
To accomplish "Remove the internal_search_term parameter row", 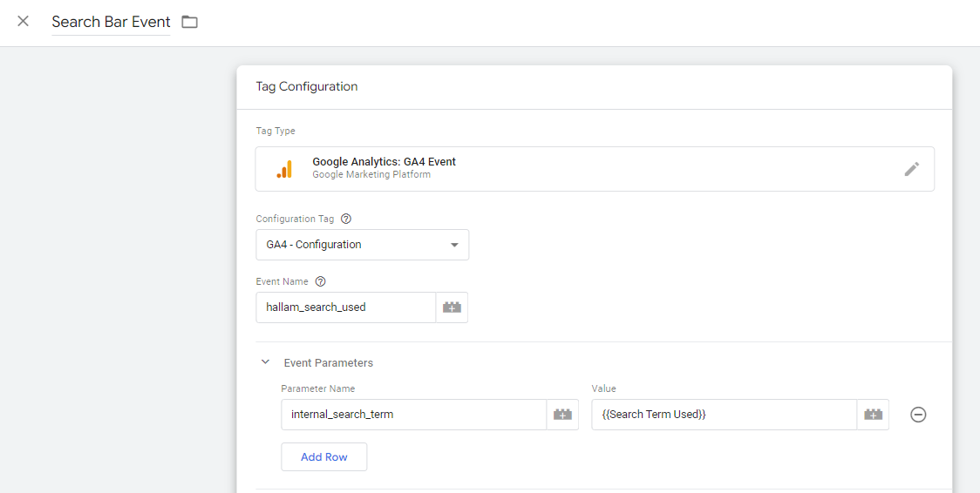I will tap(918, 415).
